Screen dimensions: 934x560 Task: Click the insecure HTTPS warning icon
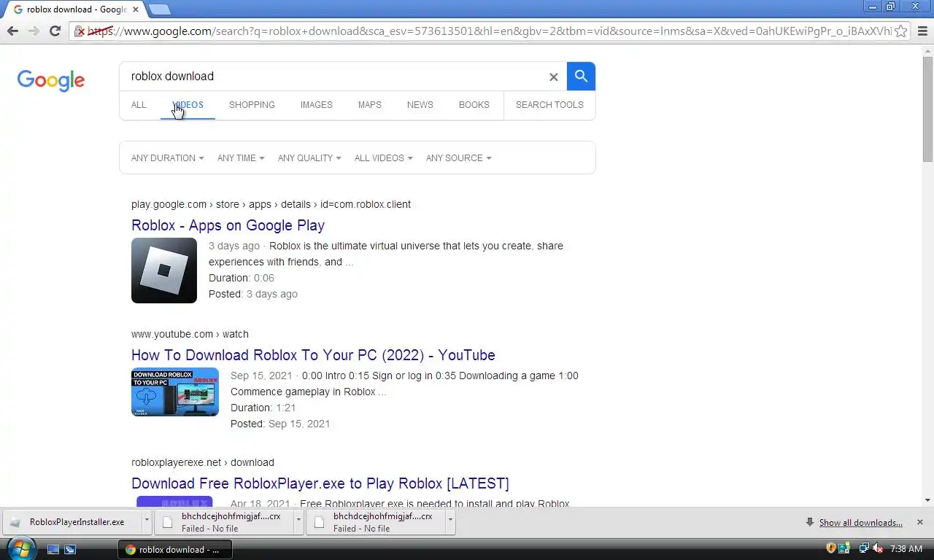[80, 31]
